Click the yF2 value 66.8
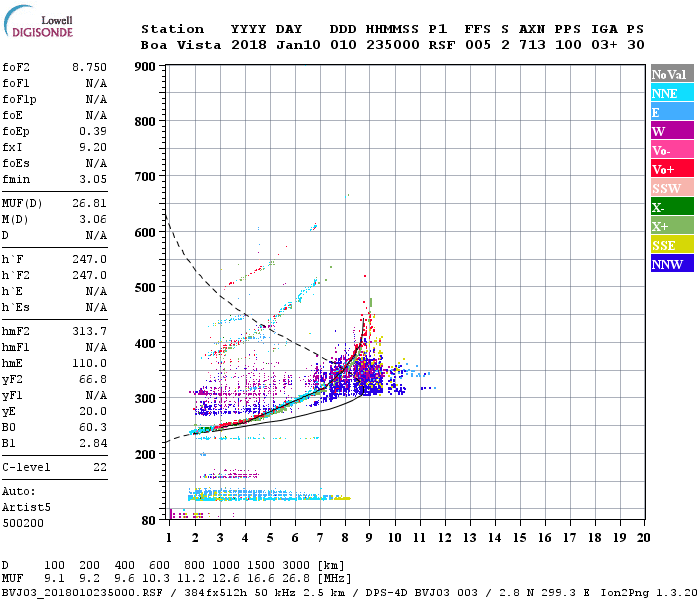This screenshot has width=700, height=600. point(93,379)
